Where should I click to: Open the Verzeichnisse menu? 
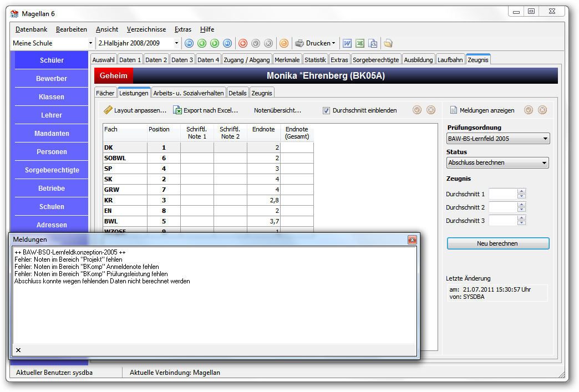click(146, 29)
